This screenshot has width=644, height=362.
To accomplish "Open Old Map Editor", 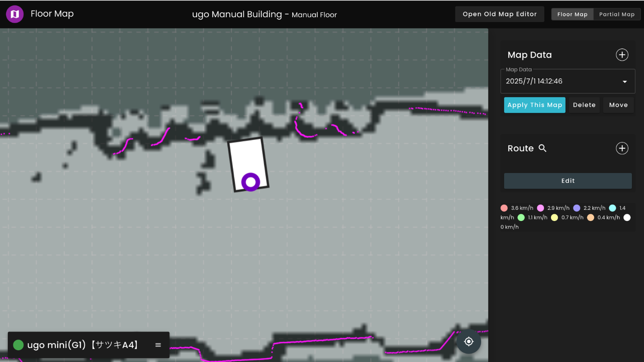I will [x=499, y=14].
